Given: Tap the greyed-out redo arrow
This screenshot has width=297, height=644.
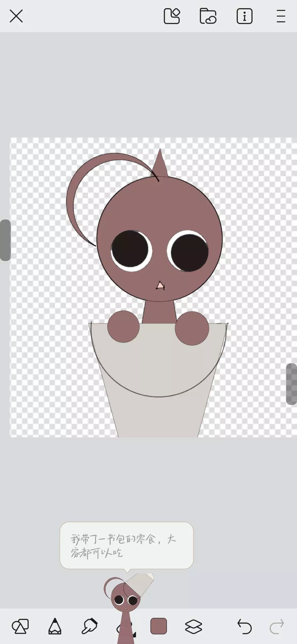Looking at the screenshot, I should (x=277, y=627).
